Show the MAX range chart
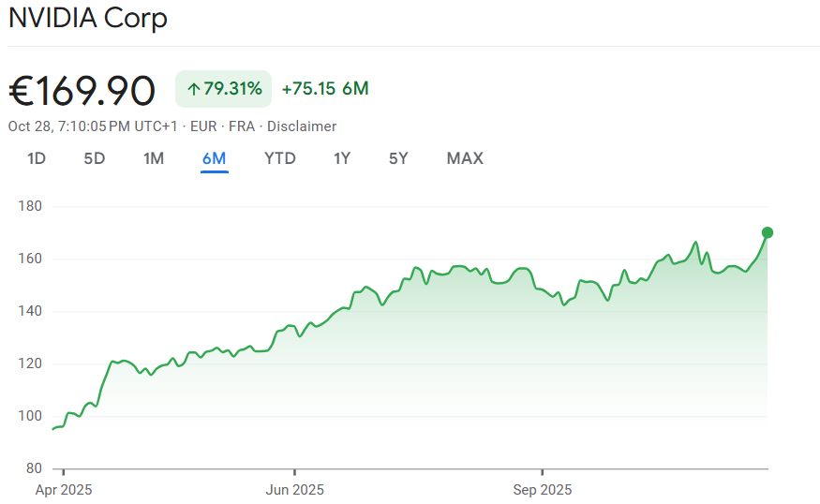Image resolution: width=820 pixels, height=504 pixels. coord(465,158)
